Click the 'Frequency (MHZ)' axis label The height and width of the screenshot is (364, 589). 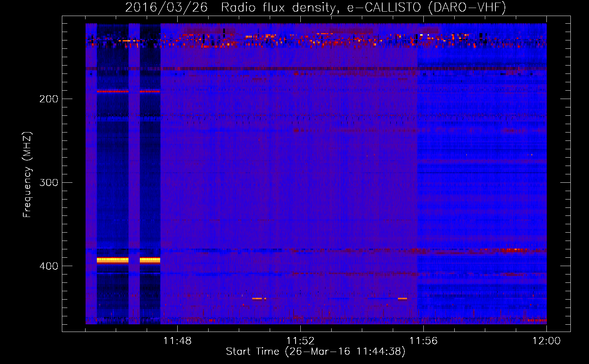pyautogui.click(x=27, y=175)
